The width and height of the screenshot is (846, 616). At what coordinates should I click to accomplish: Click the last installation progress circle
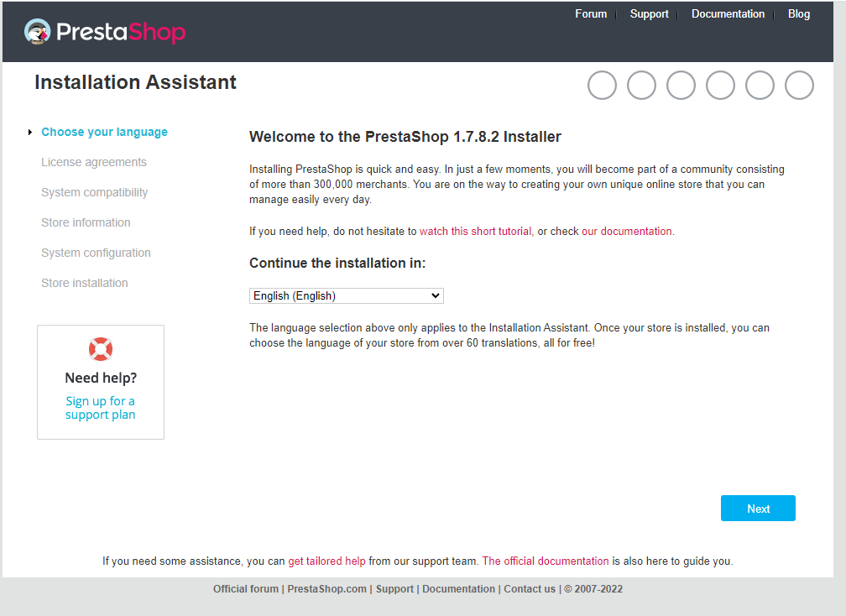point(799,86)
